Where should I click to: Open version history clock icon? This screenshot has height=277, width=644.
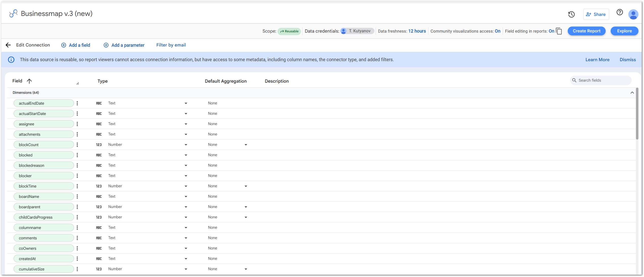coord(571,14)
